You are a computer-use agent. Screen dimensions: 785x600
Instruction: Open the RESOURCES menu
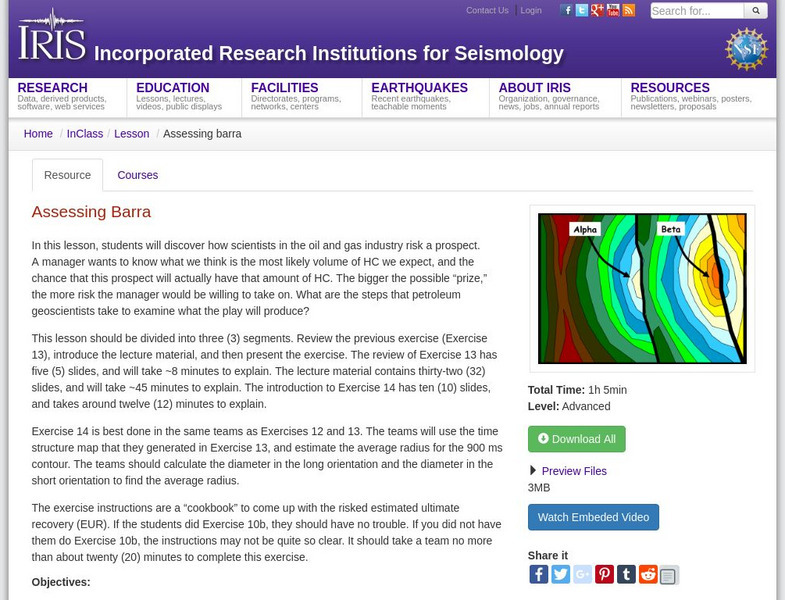[670, 88]
